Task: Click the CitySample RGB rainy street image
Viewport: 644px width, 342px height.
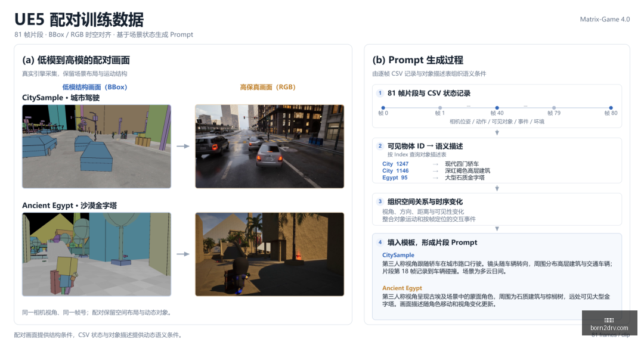Action: click(270, 147)
